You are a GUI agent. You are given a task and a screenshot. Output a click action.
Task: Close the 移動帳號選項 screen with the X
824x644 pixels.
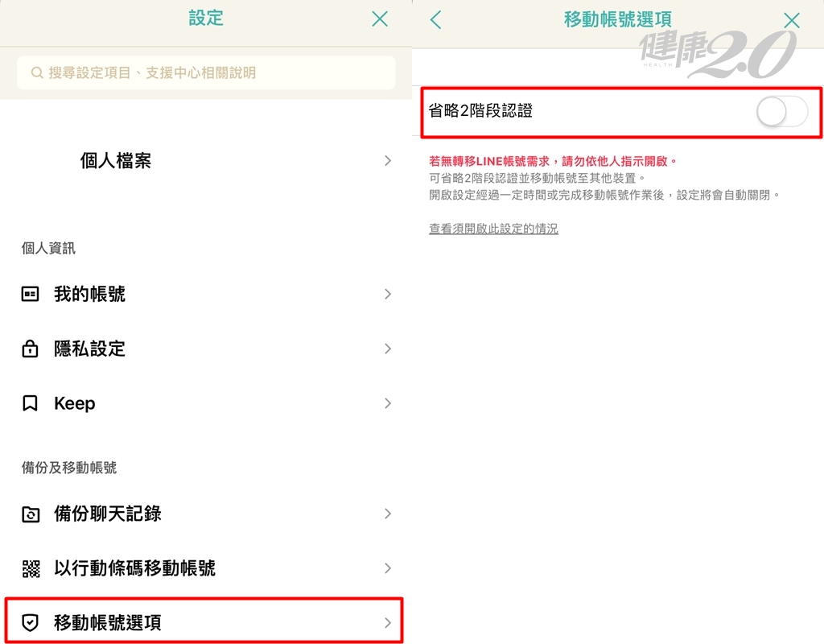792,21
